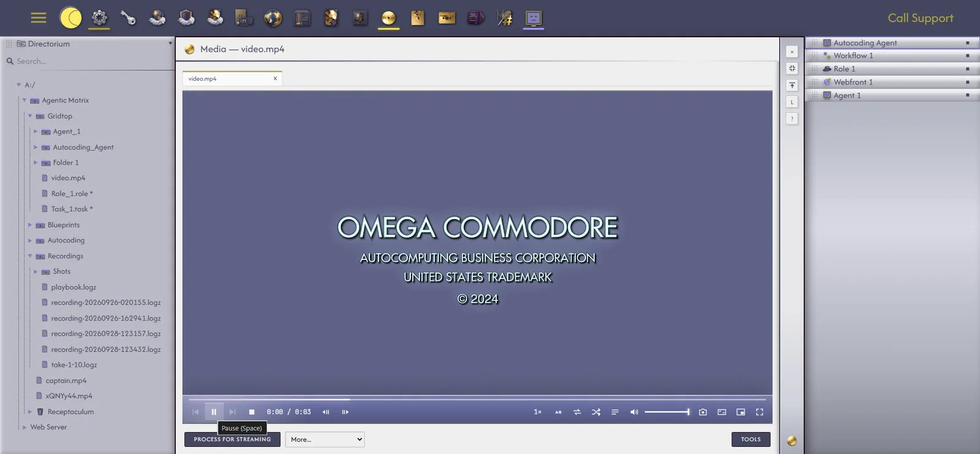Toggle shuffle playback
980x454 pixels.
click(x=596, y=412)
